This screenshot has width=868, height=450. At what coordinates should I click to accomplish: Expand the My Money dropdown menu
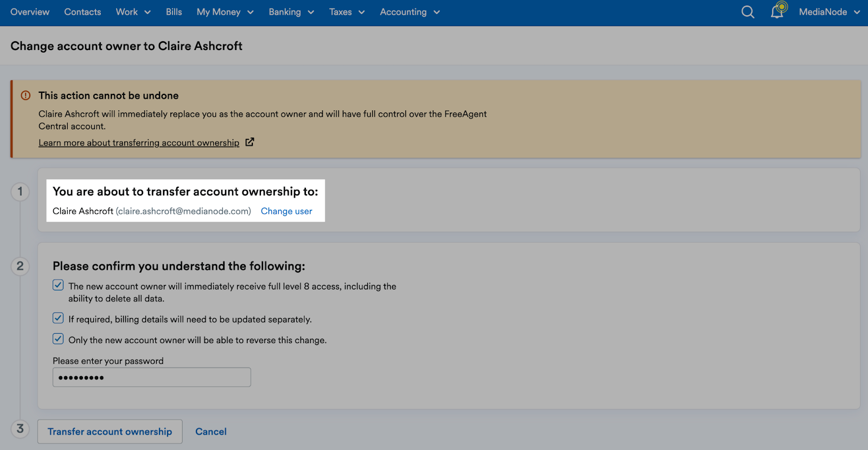[x=225, y=12]
